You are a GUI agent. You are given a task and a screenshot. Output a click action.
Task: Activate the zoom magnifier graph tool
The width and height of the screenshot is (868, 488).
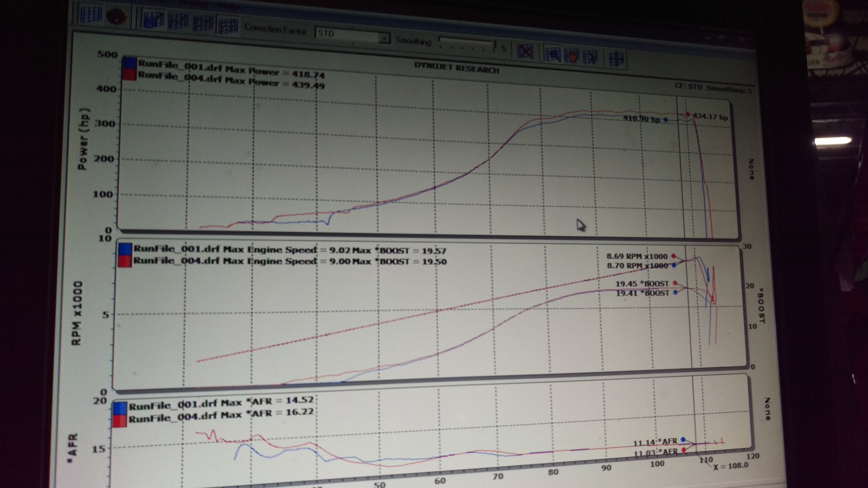click(x=553, y=55)
